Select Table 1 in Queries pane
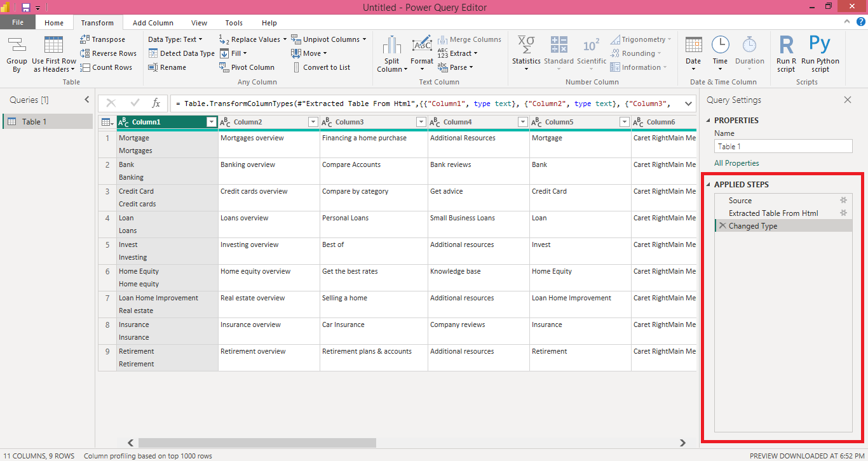This screenshot has height=461, width=868. pos(48,121)
